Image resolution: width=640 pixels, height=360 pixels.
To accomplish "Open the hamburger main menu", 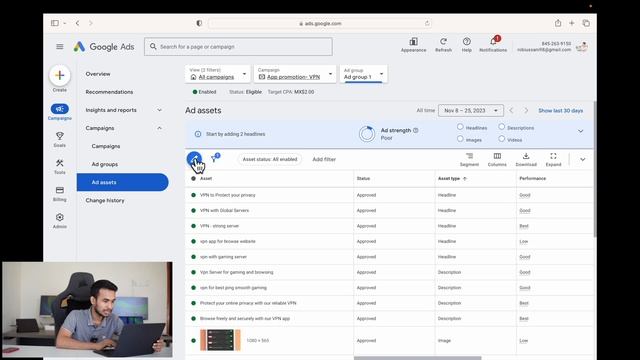I will (60, 47).
